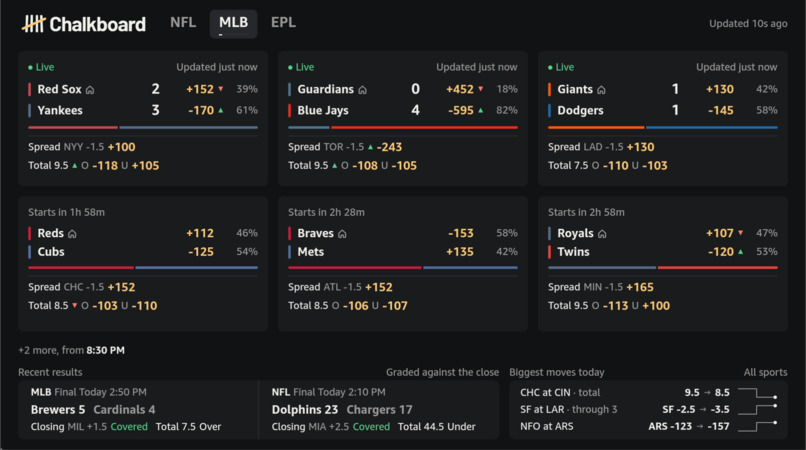Pick CHC -1.5 spread at +152
Screen dimensions: 806x450
121,287
